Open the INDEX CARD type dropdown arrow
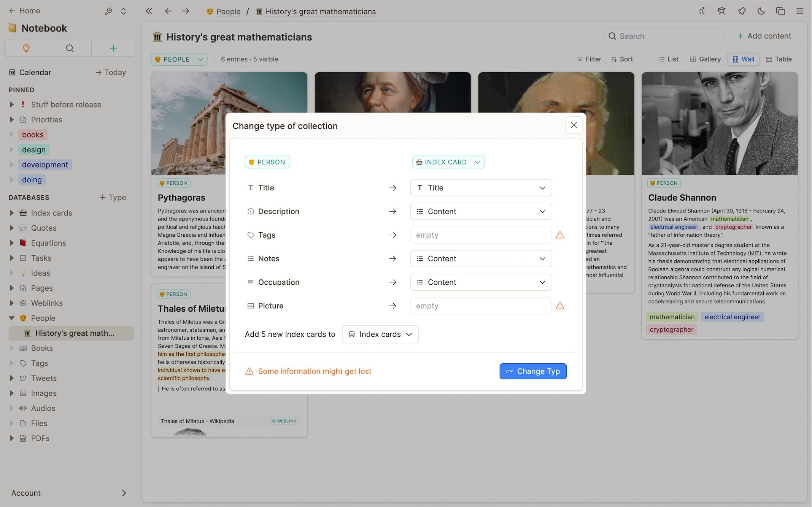The height and width of the screenshot is (507, 812). coord(478,162)
